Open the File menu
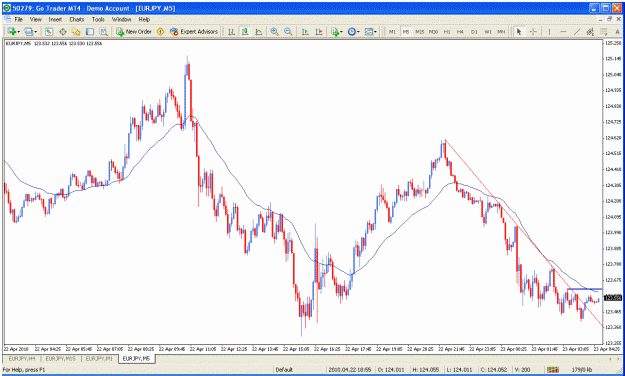The width and height of the screenshot is (625, 376). (18, 19)
